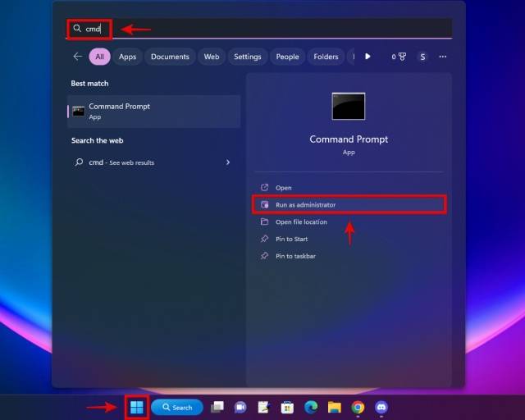The image size is (525, 420).
Task: Open the Notepad icon on taskbar
Action: [264, 407]
